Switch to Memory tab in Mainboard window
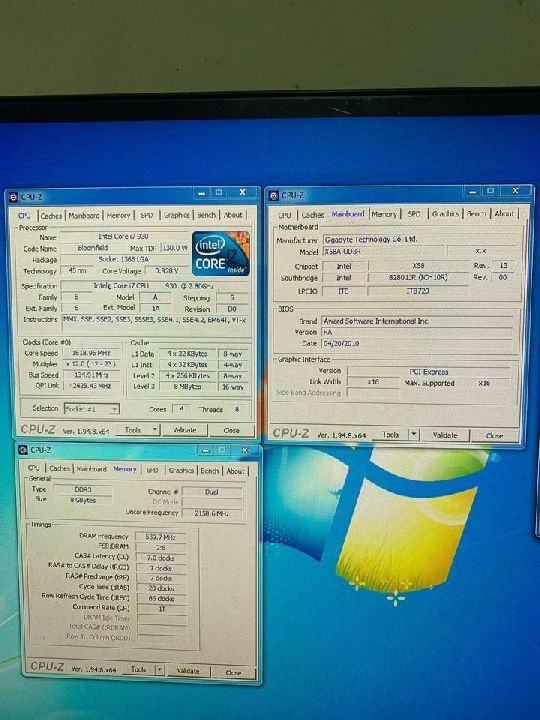 [384, 214]
